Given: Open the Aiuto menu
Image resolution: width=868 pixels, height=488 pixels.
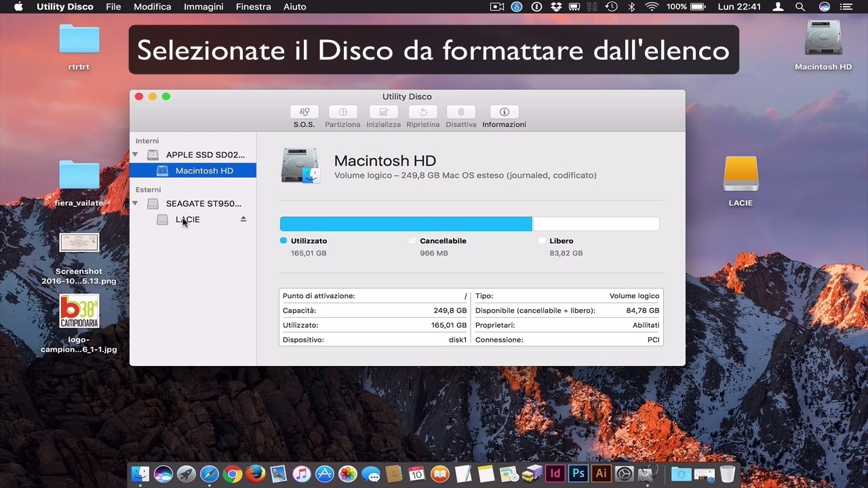Looking at the screenshot, I should (x=294, y=7).
